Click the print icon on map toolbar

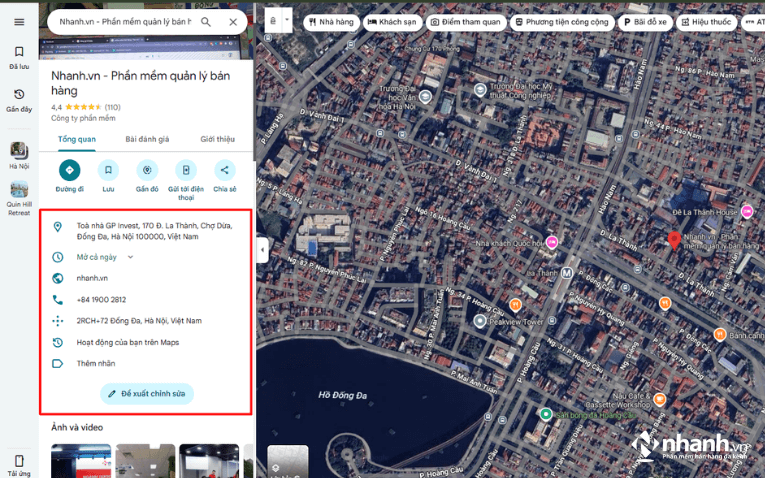[x=273, y=20]
